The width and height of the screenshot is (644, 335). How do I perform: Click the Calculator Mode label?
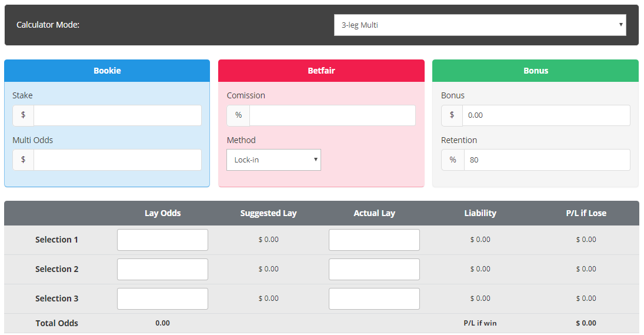tap(48, 25)
